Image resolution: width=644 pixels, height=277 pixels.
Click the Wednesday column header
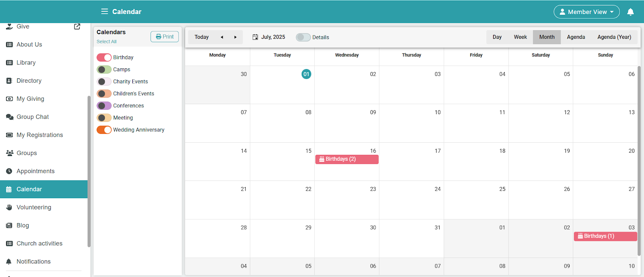pos(347,55)
